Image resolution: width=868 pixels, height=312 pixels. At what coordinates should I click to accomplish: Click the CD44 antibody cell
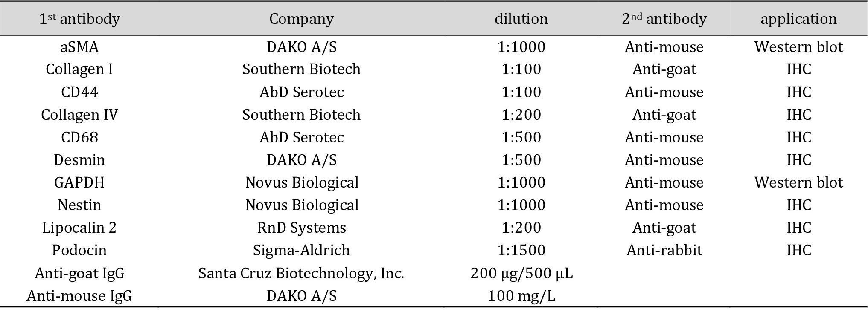(x=79, y=92)
